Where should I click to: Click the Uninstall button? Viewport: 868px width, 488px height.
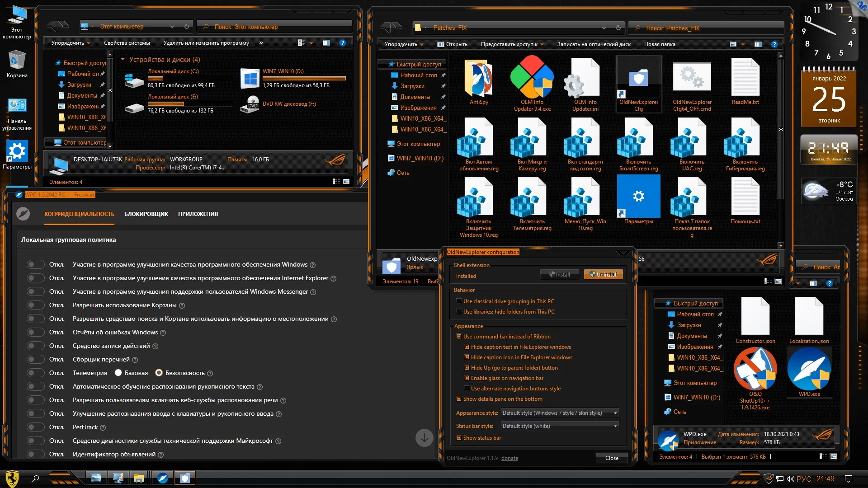point(604,275)
